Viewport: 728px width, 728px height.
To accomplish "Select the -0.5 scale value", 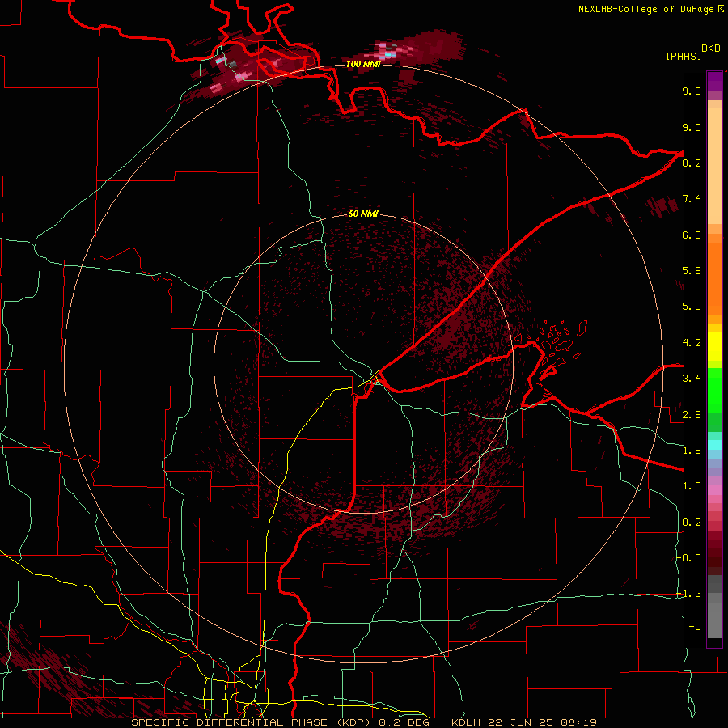I will point(689,558).
